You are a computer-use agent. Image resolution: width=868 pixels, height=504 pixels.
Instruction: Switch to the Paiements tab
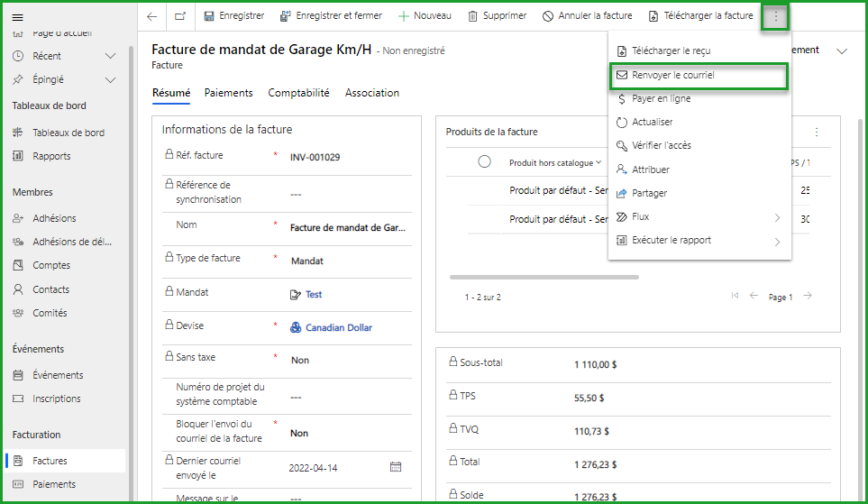click(228, 93)
